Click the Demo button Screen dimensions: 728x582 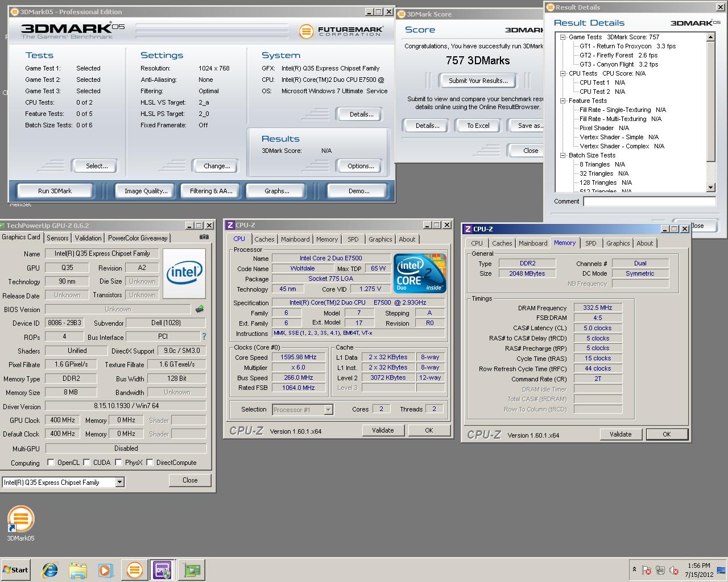coord(359,191)
